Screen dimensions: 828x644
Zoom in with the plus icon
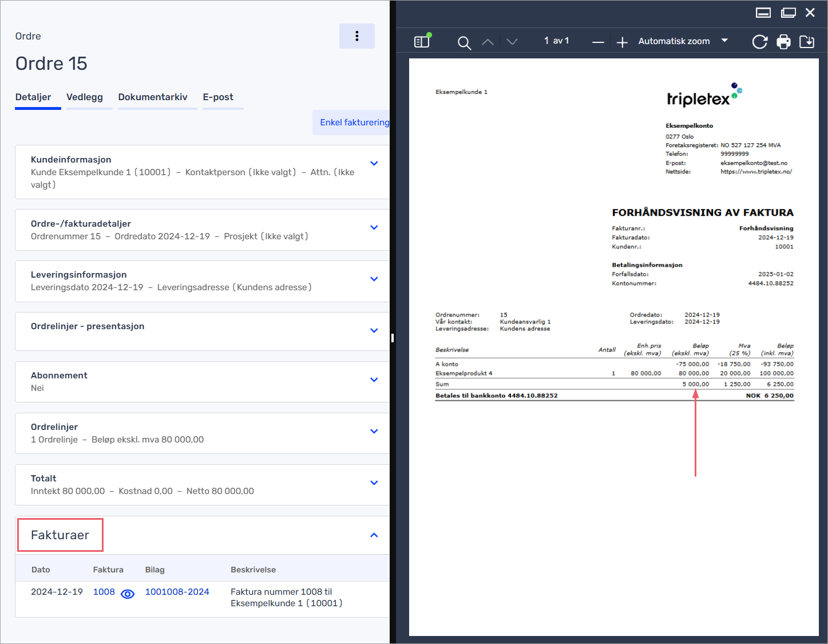tap(622, 42)
